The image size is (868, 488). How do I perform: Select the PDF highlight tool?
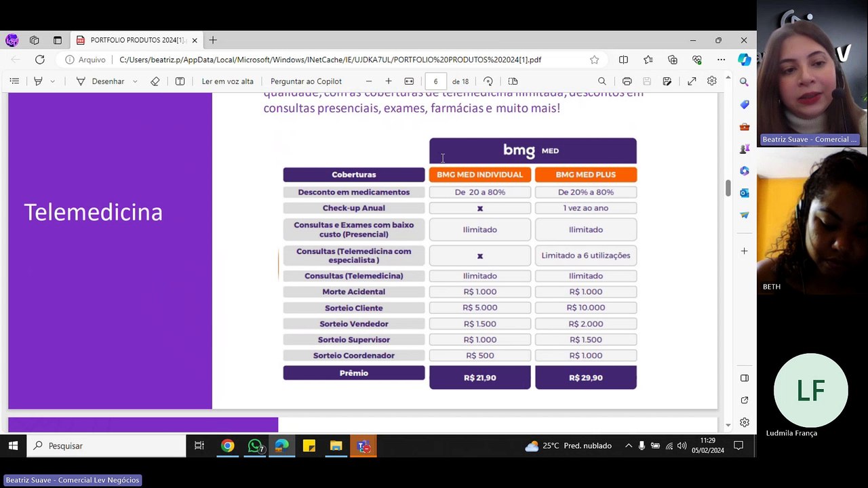(38, 81)
